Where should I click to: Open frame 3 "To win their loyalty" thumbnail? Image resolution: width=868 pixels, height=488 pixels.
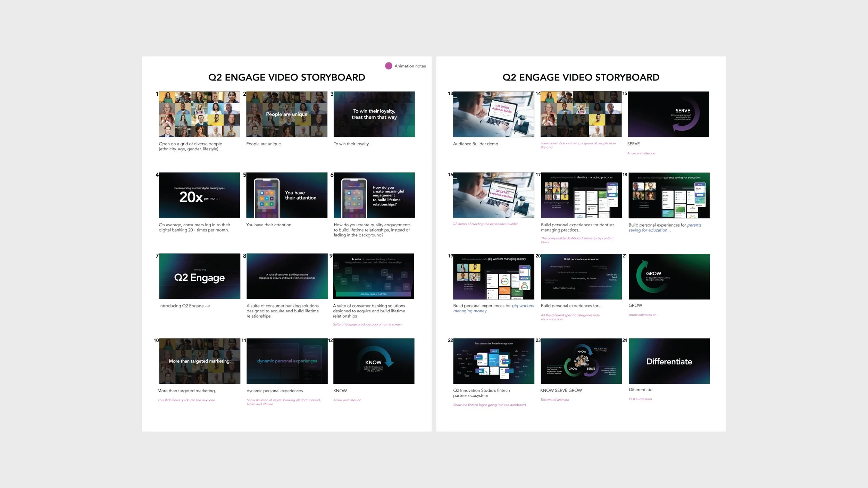374,114
